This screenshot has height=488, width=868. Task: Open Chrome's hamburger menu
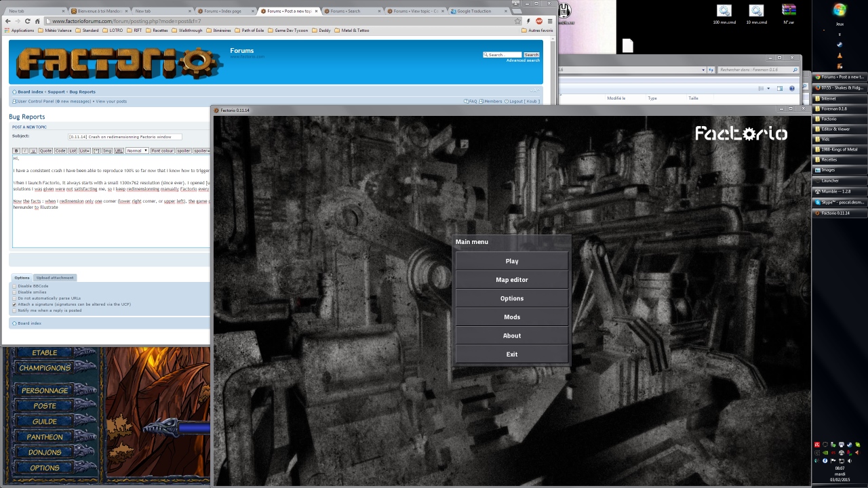click(549, 21)
